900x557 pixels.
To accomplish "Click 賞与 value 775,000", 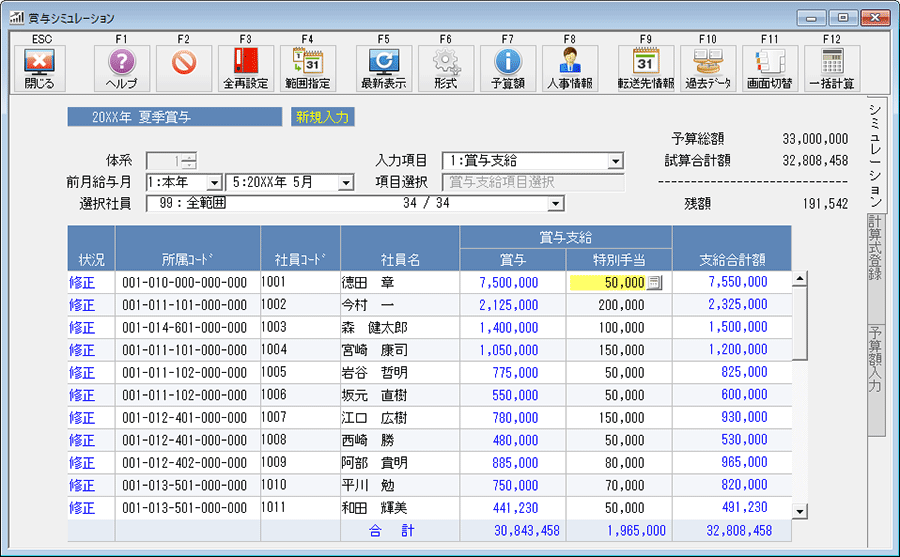I will (x=515, y=373).
